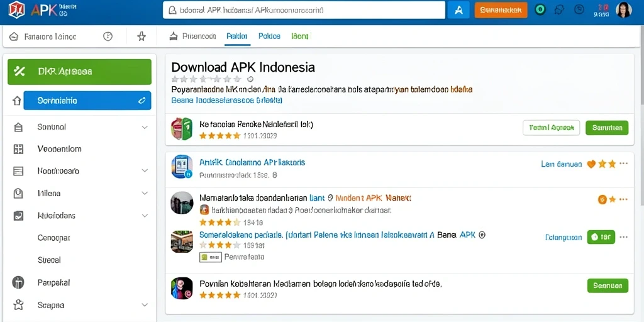Click the APK site logo in header
644x322 pixels.
coord(16,9)
